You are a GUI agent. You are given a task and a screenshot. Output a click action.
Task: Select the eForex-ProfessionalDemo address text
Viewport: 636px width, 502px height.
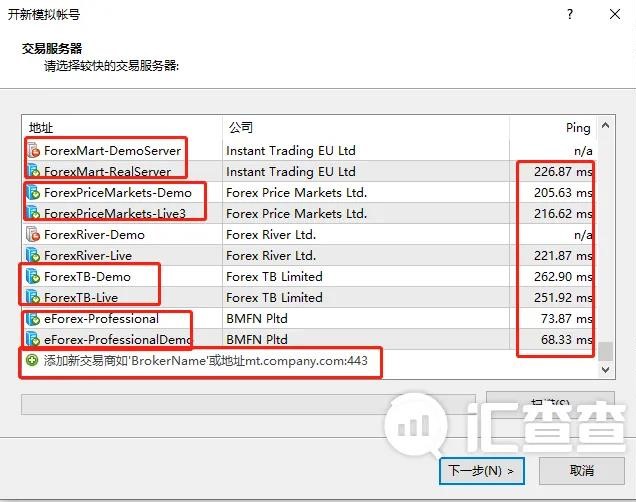click(x=118, y=340)
